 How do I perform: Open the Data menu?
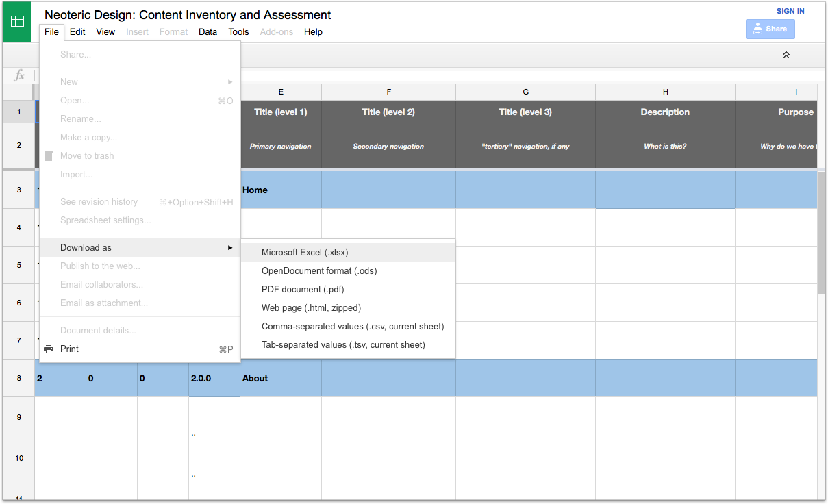[208, 32]
